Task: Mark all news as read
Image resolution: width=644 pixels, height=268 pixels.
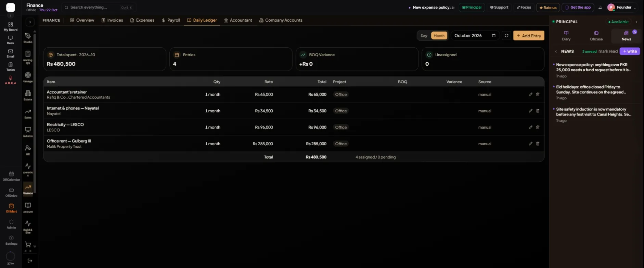Action: (x=608, y=51)
